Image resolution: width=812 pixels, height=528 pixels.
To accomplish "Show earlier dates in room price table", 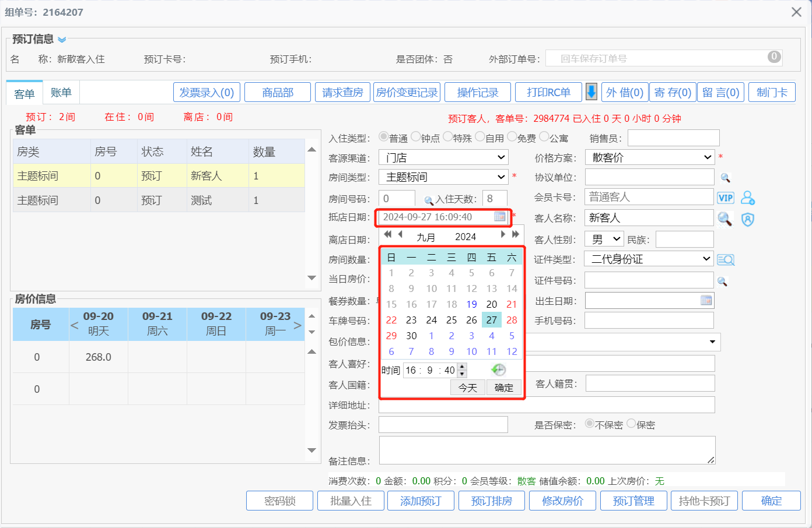I will (75, 325).
